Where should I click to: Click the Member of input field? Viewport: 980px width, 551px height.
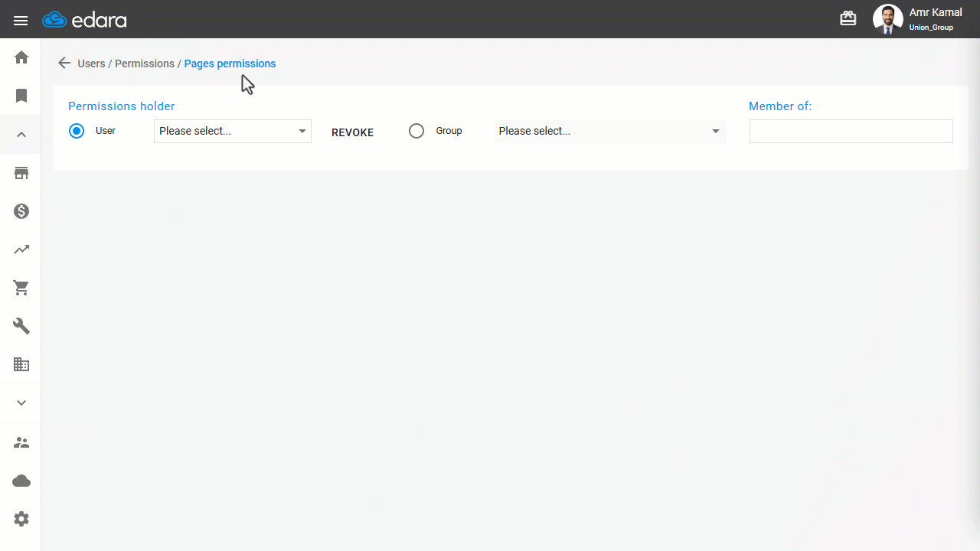pos(851,131)
